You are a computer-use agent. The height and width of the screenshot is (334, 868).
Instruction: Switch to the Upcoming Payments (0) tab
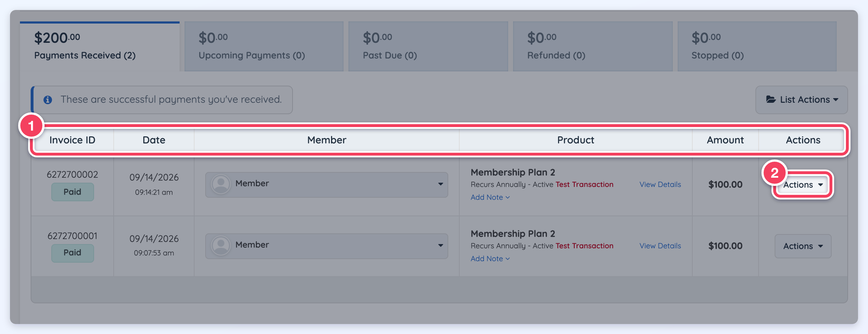click(264, 46)
